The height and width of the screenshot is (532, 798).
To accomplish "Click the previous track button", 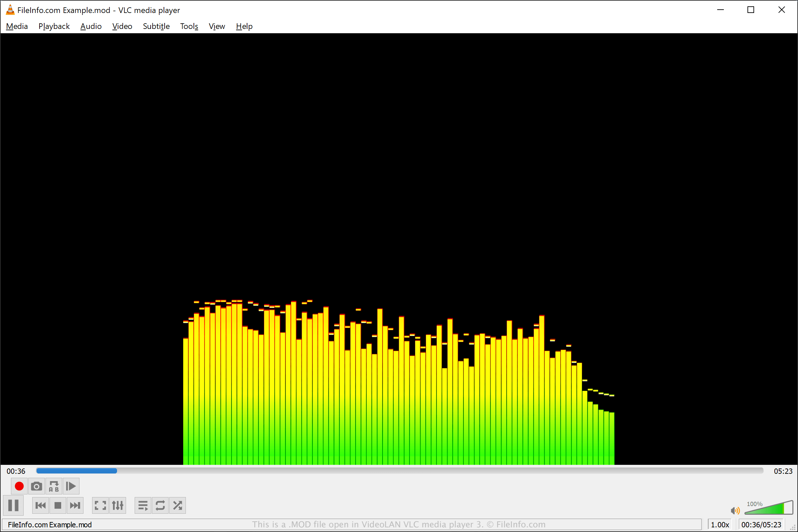I will 40,506.
